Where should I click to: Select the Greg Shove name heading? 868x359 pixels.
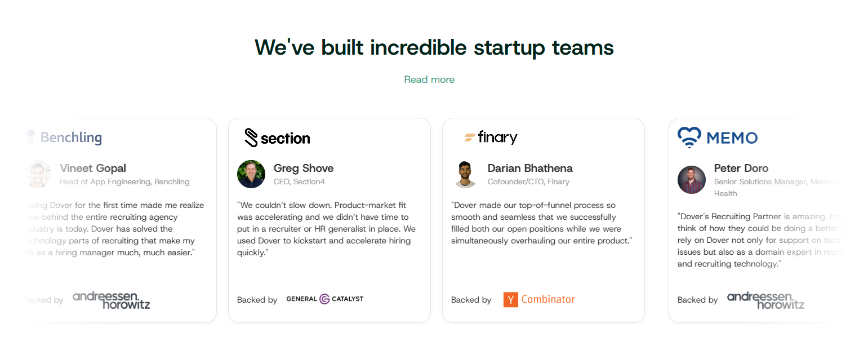tap(304, 168)
